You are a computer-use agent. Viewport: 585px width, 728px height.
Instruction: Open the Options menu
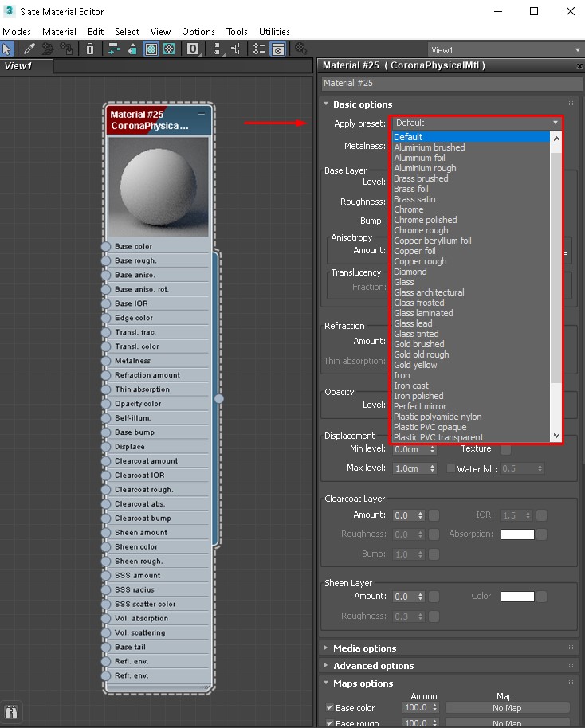(198, 32)
